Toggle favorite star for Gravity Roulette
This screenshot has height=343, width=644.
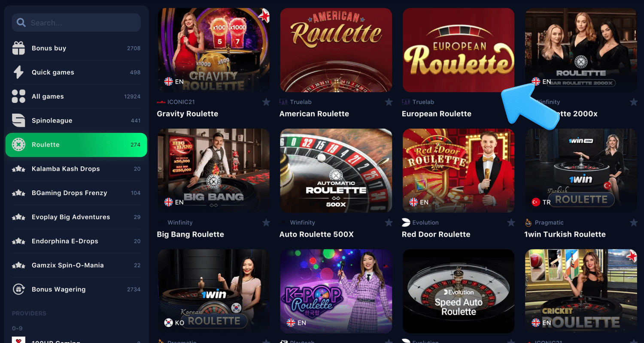coord(266,102)
